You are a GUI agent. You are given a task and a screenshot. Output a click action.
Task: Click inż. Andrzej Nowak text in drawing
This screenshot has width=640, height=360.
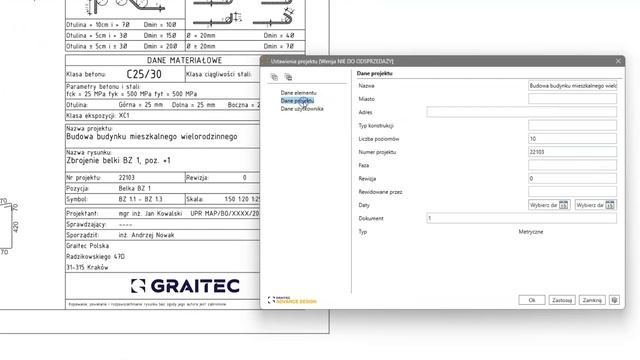[146, 235]
